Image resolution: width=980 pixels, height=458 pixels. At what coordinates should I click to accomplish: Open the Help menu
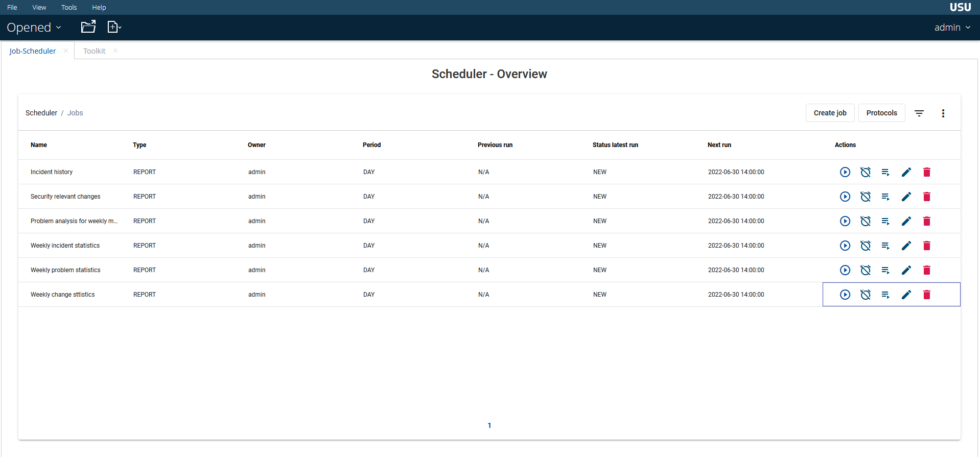pos(99,7)
